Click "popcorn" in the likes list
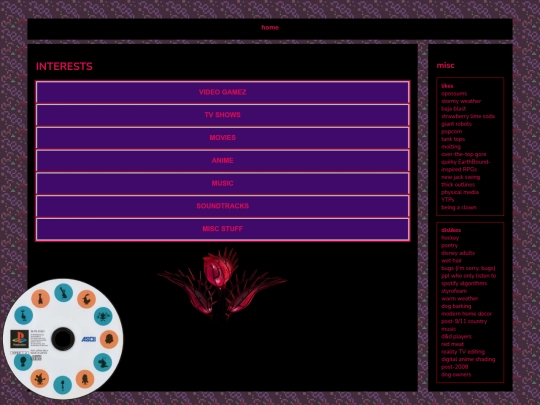The image size is (540, 405). pos(451,131)
